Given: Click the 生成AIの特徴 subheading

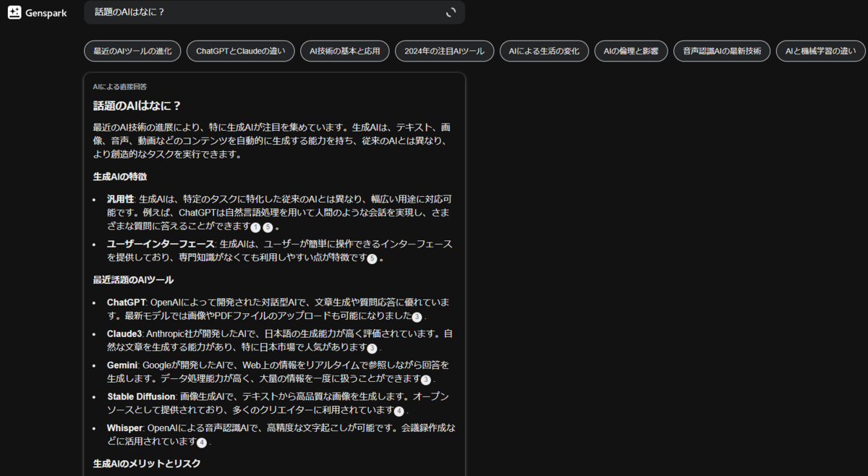Looking at the screenshot, I should click(x=121, y=177).
